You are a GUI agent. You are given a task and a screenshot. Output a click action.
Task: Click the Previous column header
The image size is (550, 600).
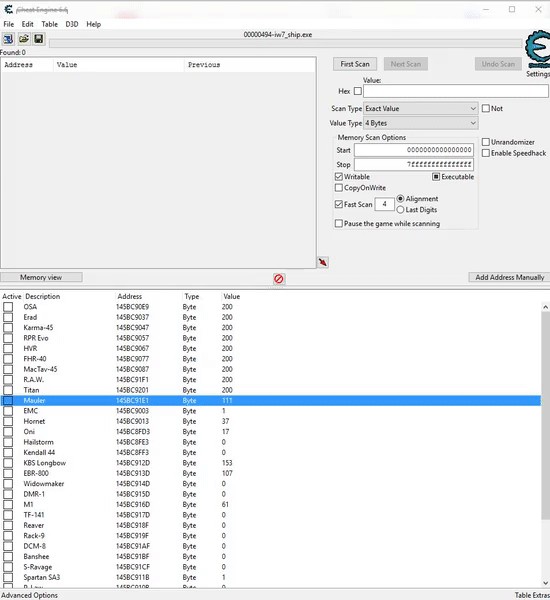point(204,65)
